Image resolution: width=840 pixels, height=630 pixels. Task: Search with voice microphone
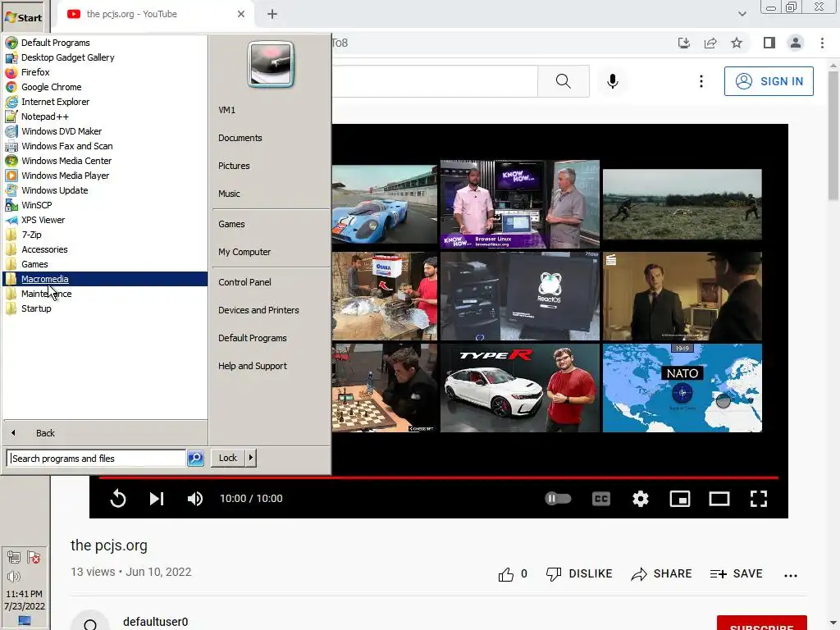612,81
